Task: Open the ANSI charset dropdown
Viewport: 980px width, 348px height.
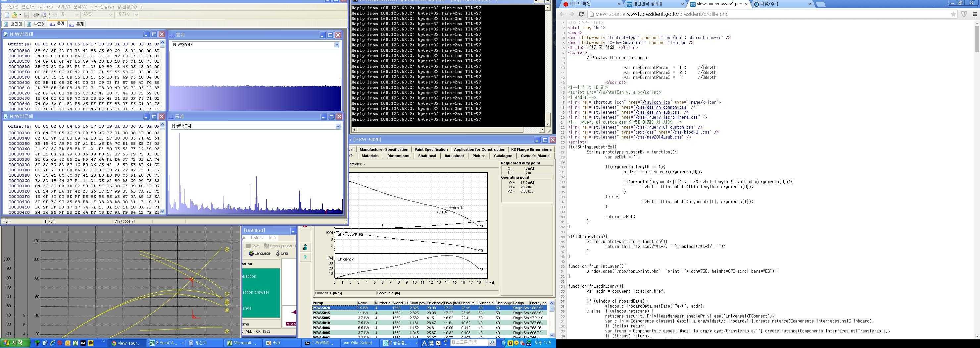Action: point(111,15)
